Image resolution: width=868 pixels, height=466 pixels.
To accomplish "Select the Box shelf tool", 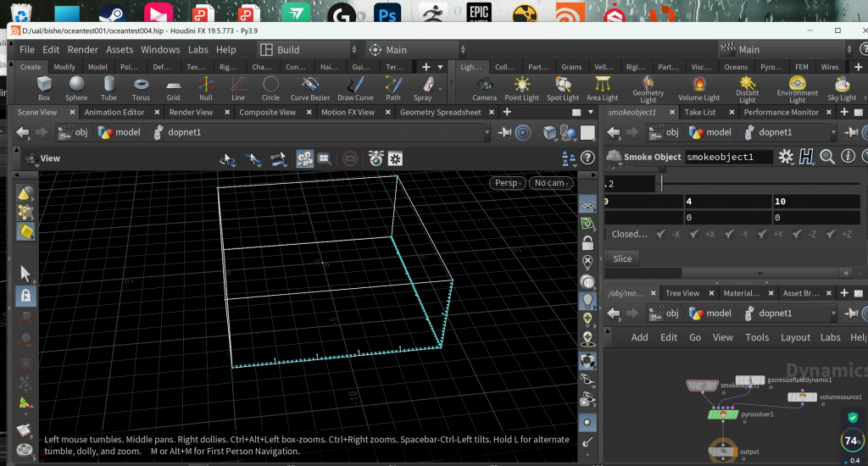I will (44, 89).
